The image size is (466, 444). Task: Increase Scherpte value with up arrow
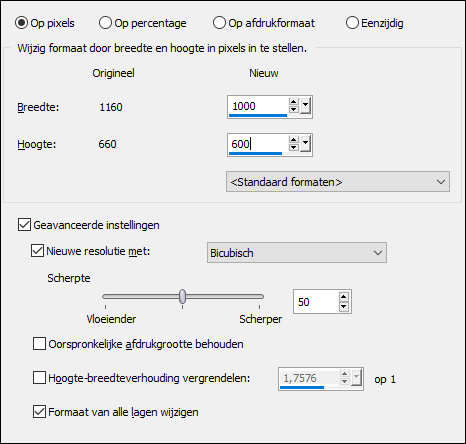point(344,297)
